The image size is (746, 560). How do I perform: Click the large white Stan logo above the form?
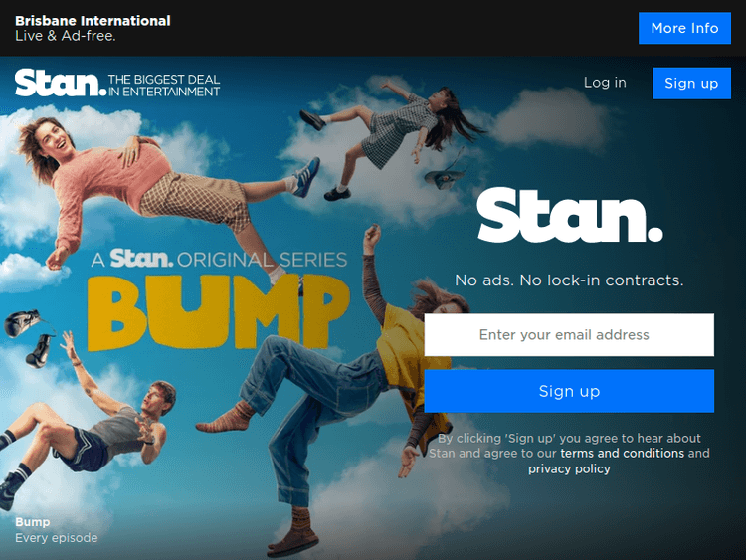(569, 217)
